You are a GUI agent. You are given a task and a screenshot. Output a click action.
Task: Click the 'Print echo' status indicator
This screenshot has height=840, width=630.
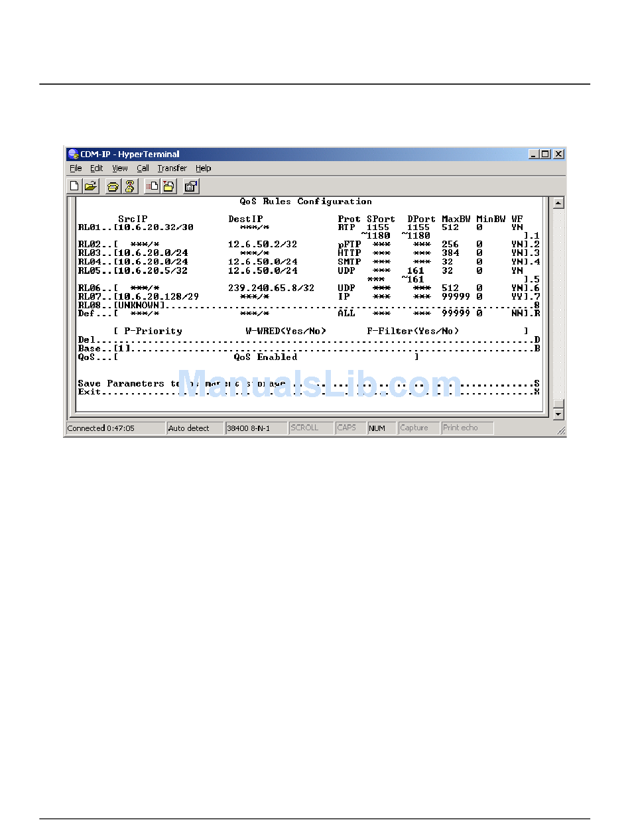click(468, 428)
